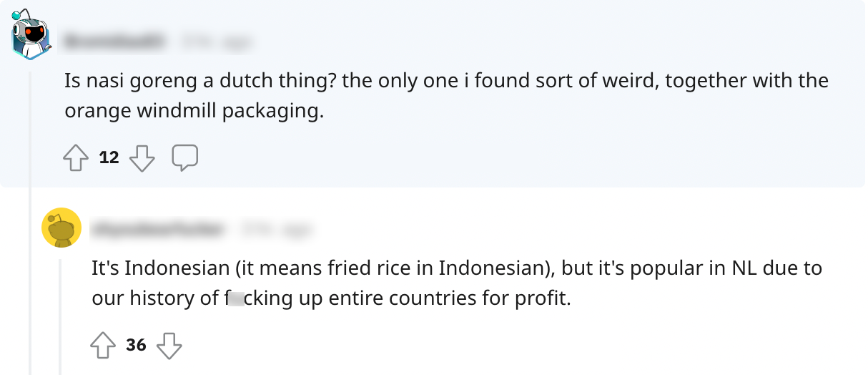This screenshot has width=868, height=375.
Task: Upvote the nasi goreng question comment
Action: [76, 158]
